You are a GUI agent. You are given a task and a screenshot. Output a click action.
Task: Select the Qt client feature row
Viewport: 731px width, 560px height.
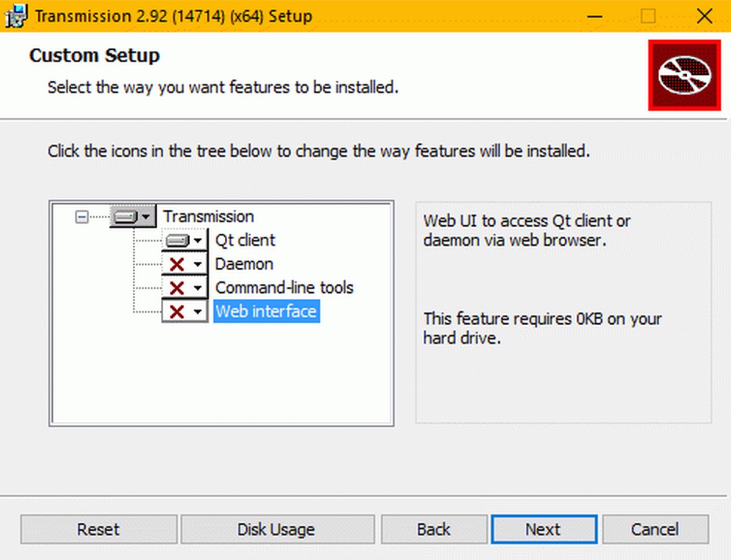click(x=245, y=240)
